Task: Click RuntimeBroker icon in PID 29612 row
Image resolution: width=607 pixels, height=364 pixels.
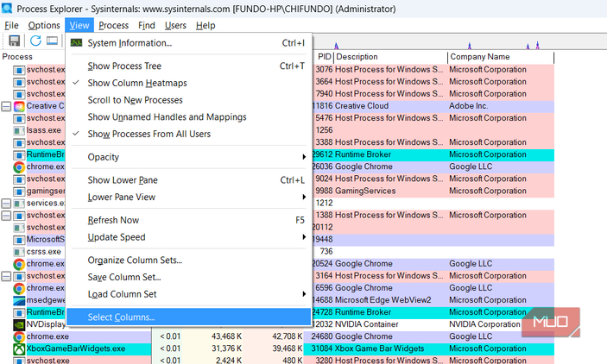Action: [x=19, y=155]
